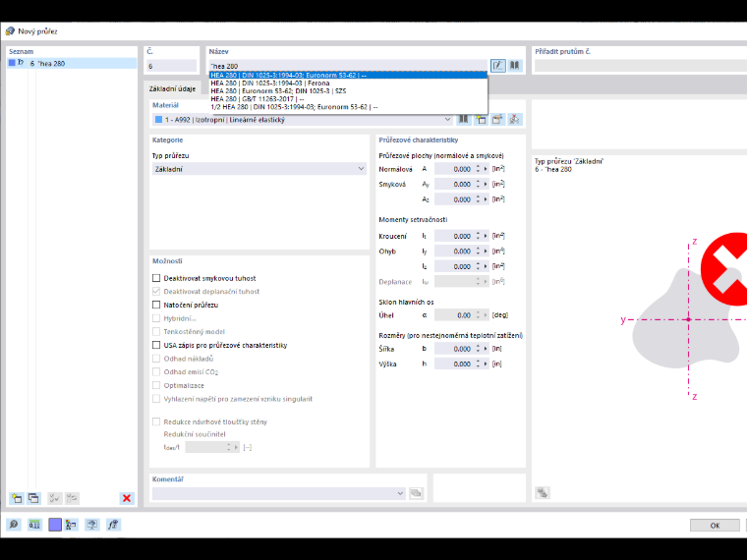Screen dimensions: 747x560
Task: Click the section number field showing 6
Action: (x=171, y=66)
